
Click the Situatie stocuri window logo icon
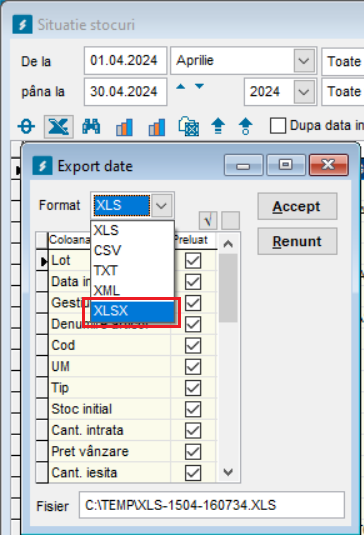23,24
